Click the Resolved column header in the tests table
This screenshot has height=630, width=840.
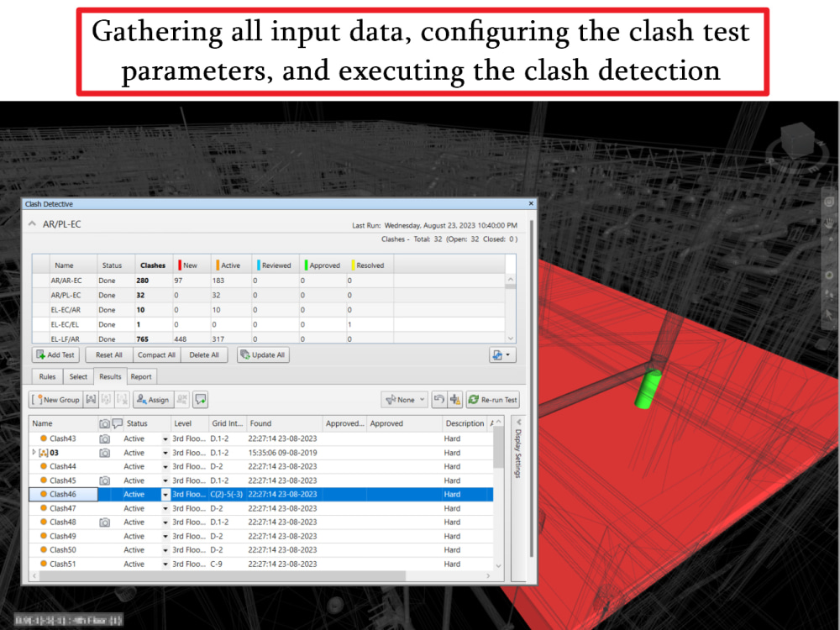(x=370, y=265)
